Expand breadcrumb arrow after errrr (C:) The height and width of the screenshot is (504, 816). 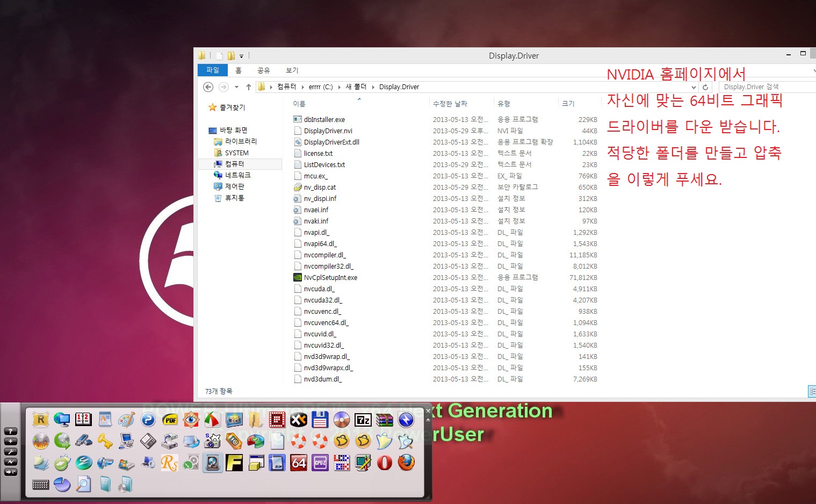[340, 87]
